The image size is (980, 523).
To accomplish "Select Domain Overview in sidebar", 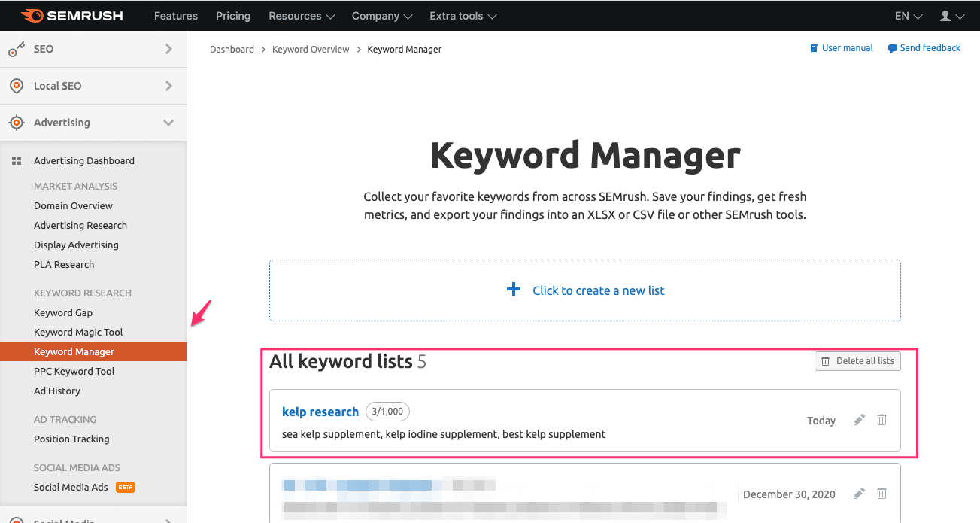I will pos(73,205).
